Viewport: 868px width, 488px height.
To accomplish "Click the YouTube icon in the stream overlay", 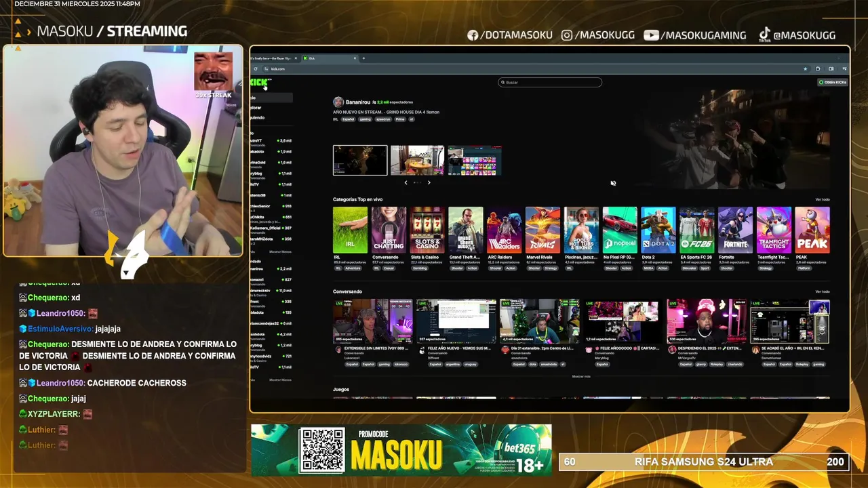I will 651,35.
